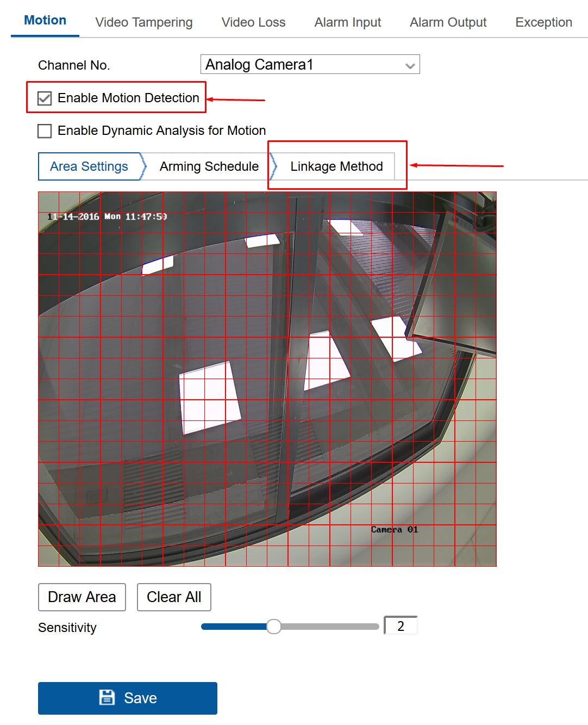Tick the Enable Motion Detection checkbox
588x725 pixels.
pyautogui.click(x=45, y=98)
